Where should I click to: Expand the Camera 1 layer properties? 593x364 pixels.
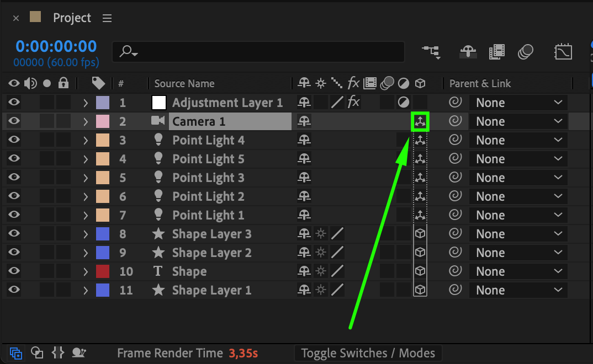(86, 121)
